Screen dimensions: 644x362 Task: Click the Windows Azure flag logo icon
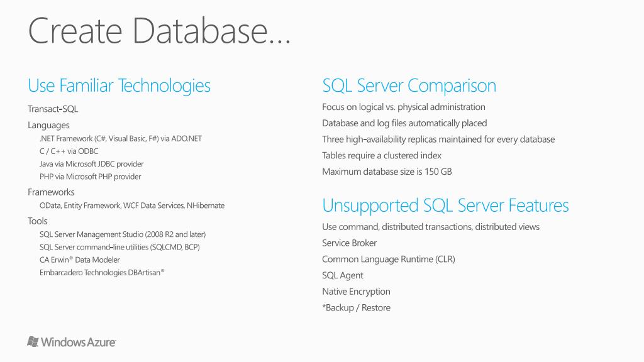click(x=33, y=341)
